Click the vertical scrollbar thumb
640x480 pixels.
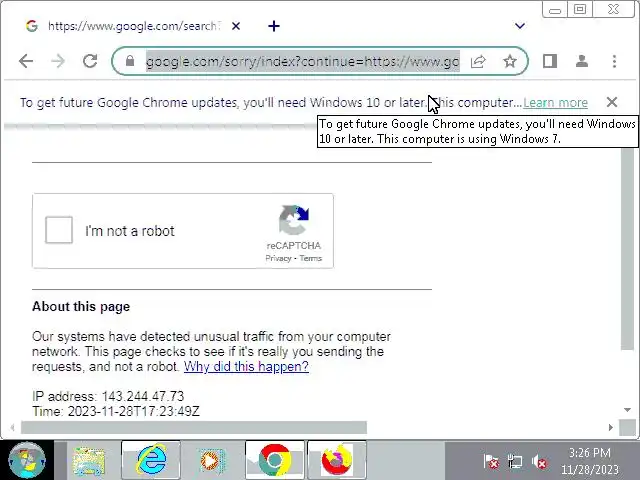tap(627, 249)
